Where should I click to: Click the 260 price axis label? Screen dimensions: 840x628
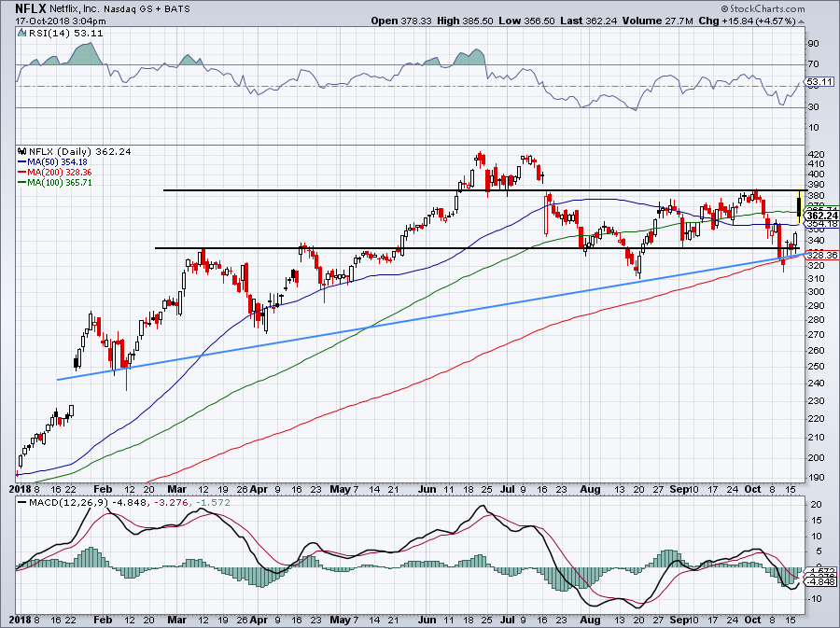[817, 350]
